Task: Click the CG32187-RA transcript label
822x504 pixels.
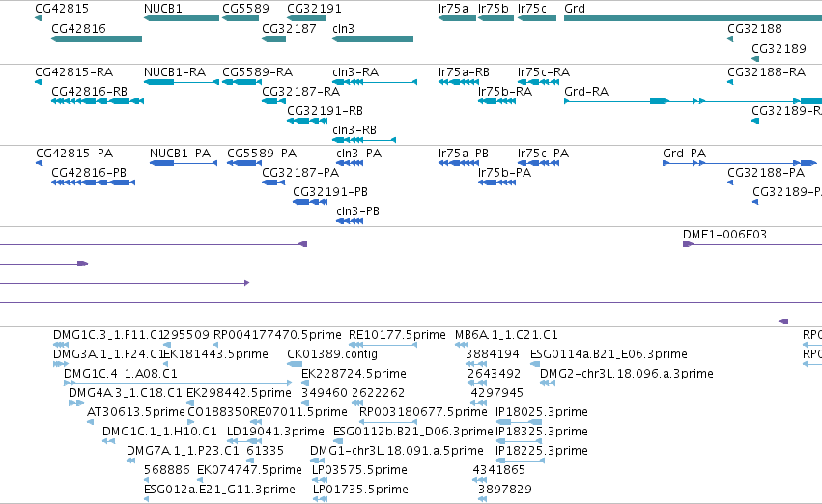Action: (x=301, y=91)
